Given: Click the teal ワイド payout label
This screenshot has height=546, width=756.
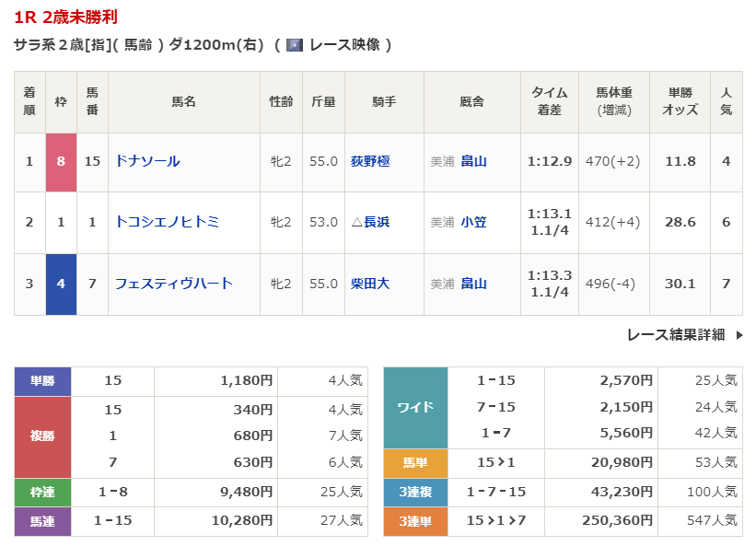Looking at the screenshot, I should click(x=415, y=407).
